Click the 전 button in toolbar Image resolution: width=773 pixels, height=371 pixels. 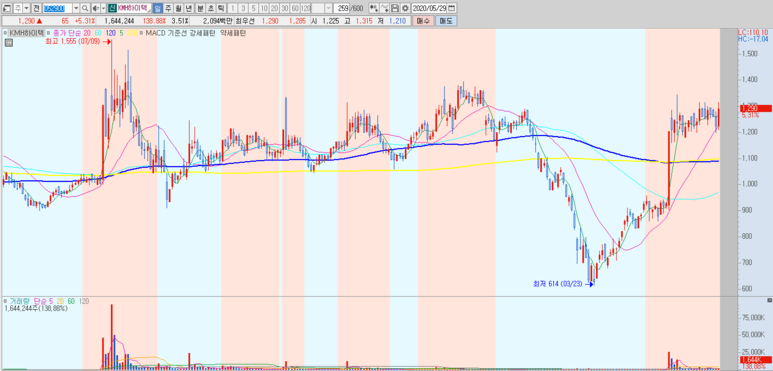tap(36, 8)
